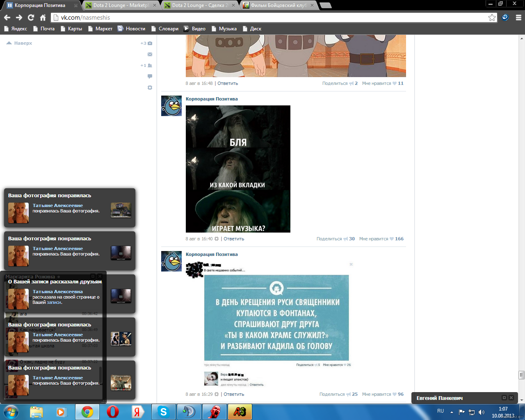Open the Windows Start menu
525x420 pixels.
coord(11,412)
